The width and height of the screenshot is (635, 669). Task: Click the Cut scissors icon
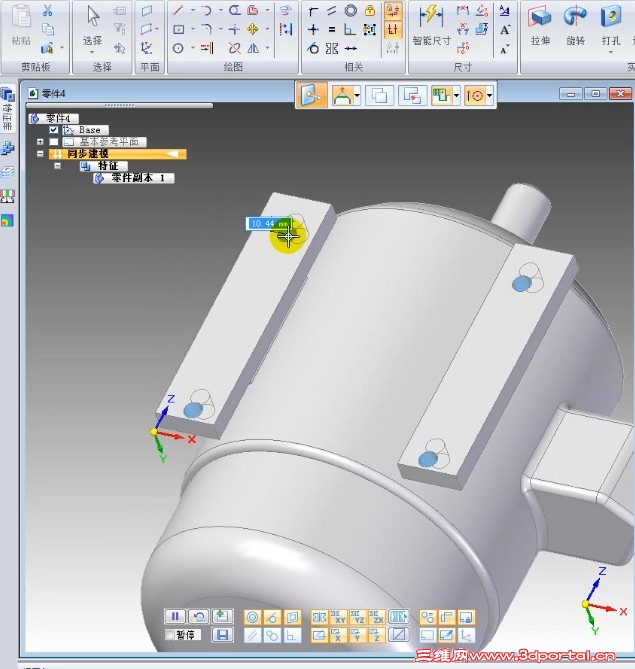point(47,10)
